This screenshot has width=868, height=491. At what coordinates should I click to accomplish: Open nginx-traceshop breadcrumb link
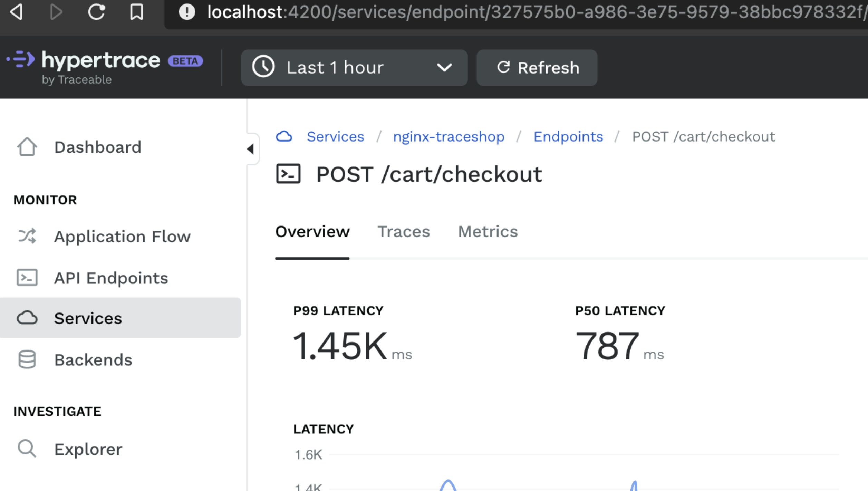click(x=449, y=137)
